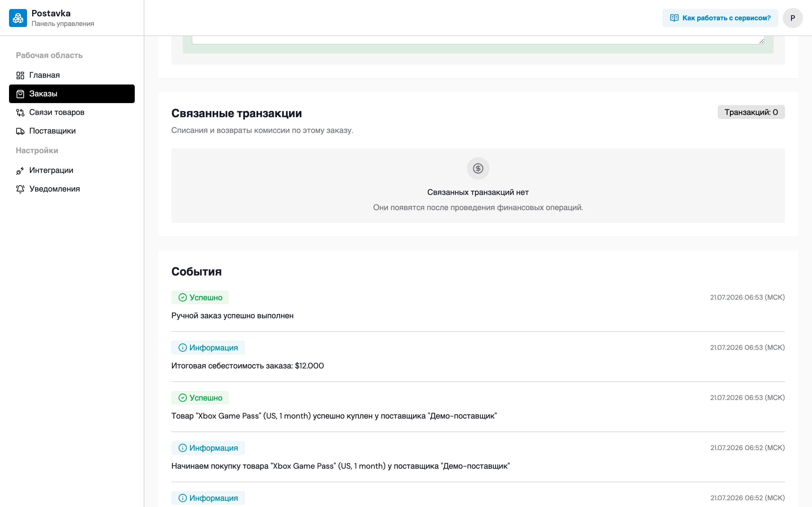Screen dimensions: 812x507
Task: Click the first Успешно status badge
Action: tap(200, 297)
